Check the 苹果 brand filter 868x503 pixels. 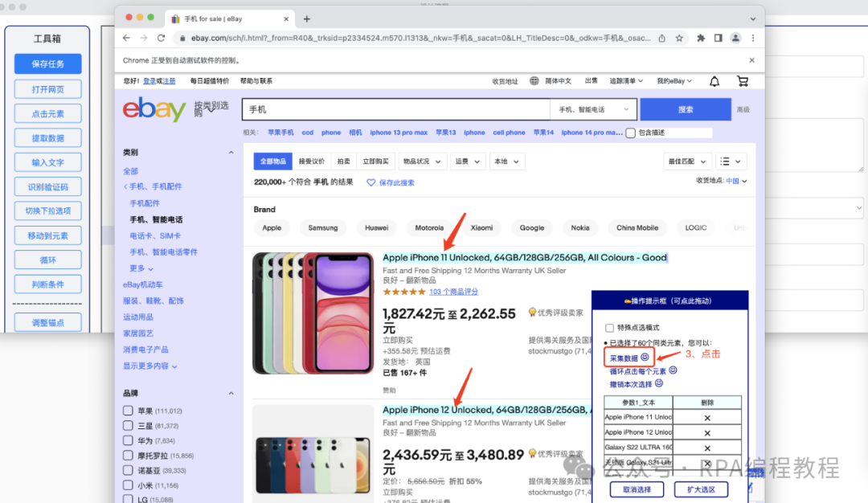[128, 411]
